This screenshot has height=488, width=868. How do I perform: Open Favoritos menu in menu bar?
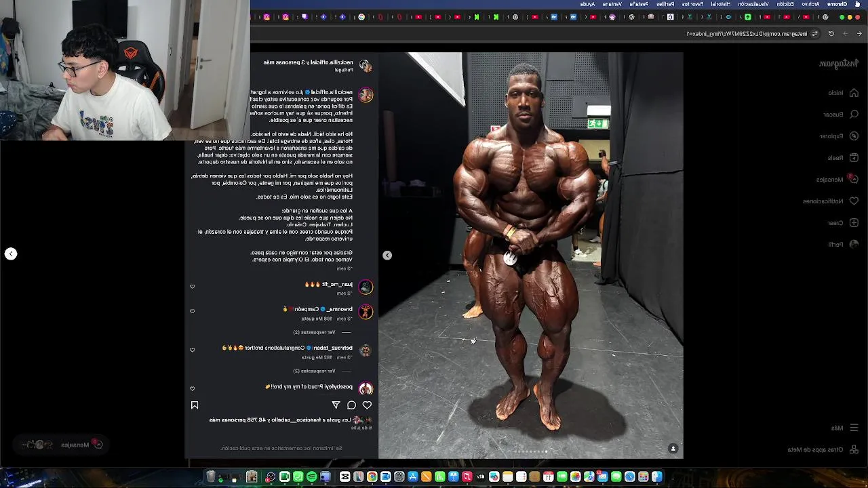[x=692, y=4]
